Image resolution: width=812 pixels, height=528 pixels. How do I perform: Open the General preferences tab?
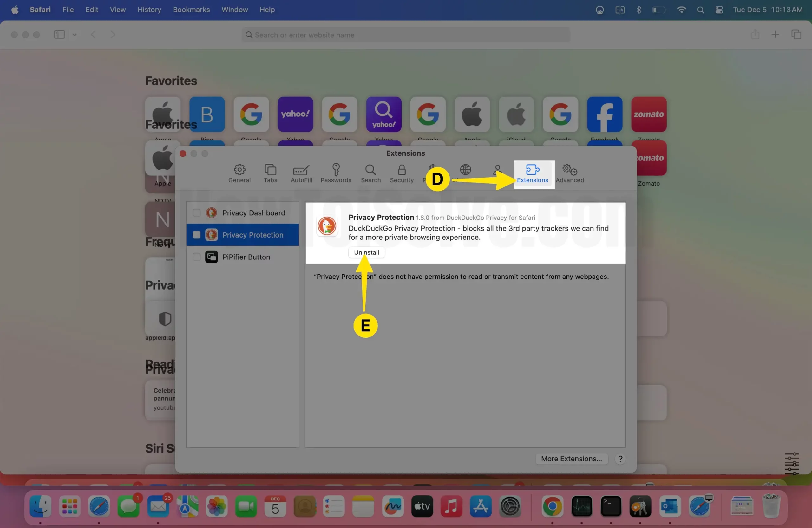tap(239, 173)
